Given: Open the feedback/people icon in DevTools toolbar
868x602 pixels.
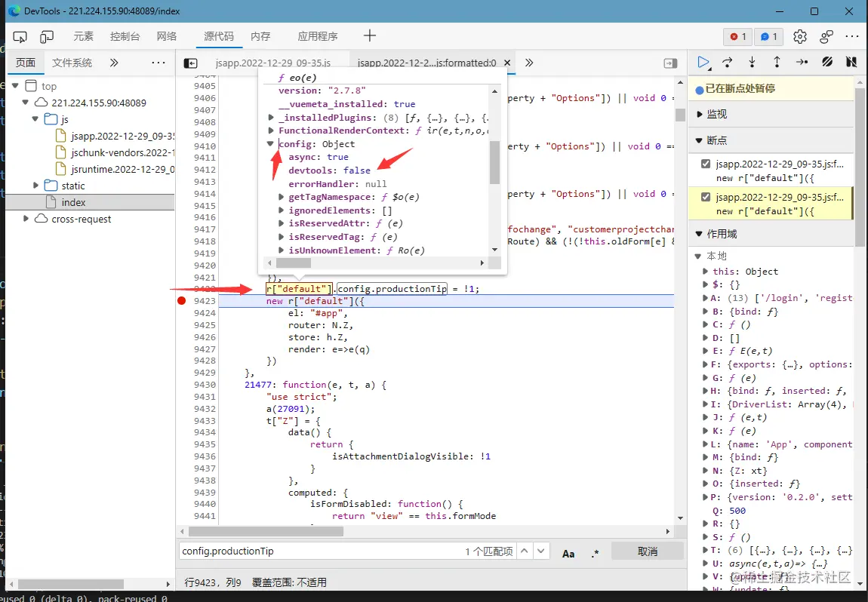Looking at the screenshot, I should pyautogui.click(x=826, y=36).
